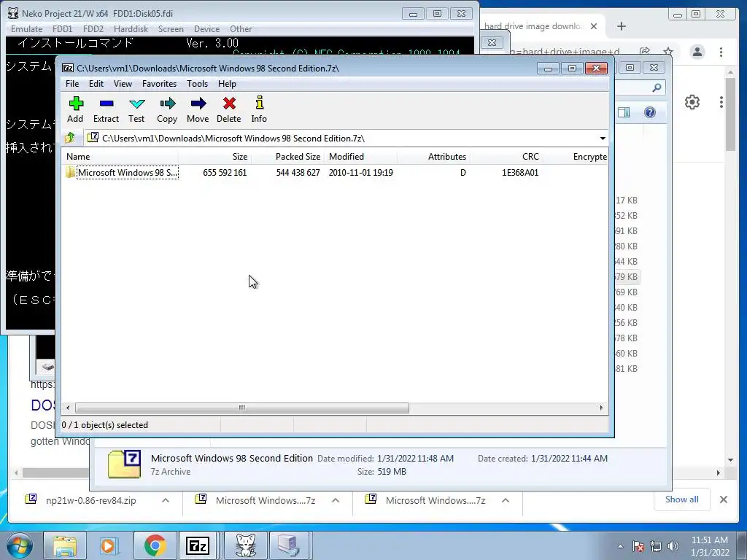
Task: Open Explorer help question mark icon
Action: pyautogui.click(x=650, y=112)
